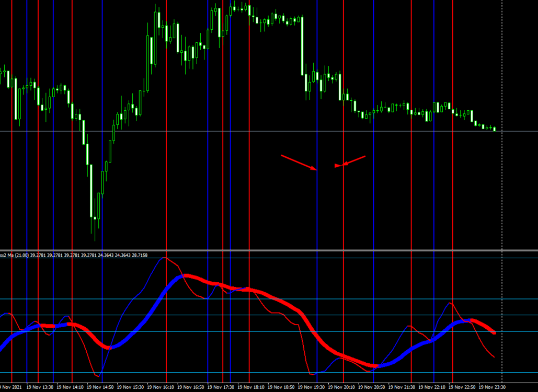Click the '19 Nov 18:50' time axis label

pyautogui.click(x=281, y=387)
